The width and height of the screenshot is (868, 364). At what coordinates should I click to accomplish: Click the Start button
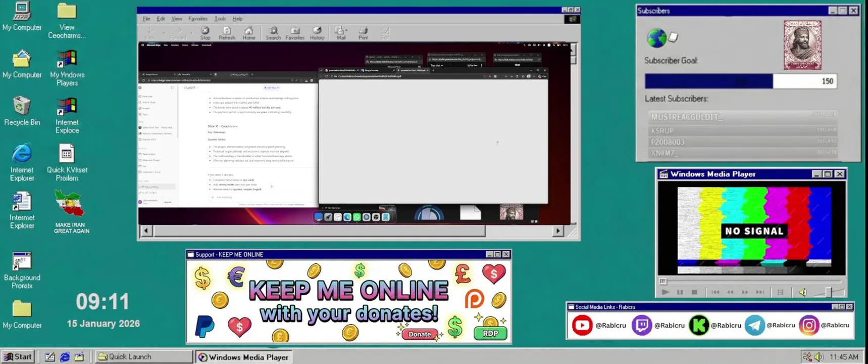tap(18, 356)
